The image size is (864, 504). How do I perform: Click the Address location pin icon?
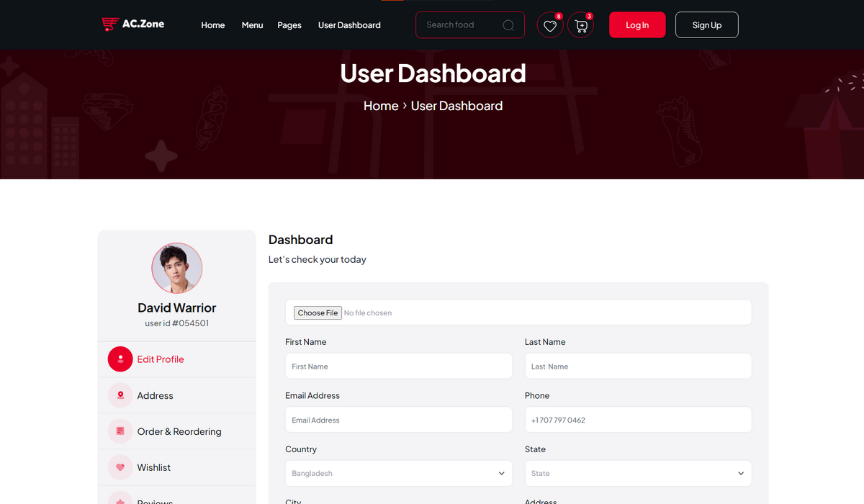120,395
